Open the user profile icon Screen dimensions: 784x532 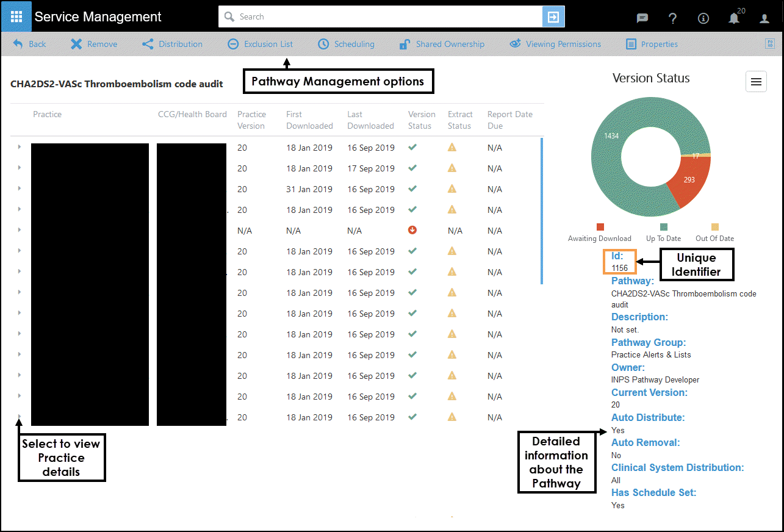point(764,18)
